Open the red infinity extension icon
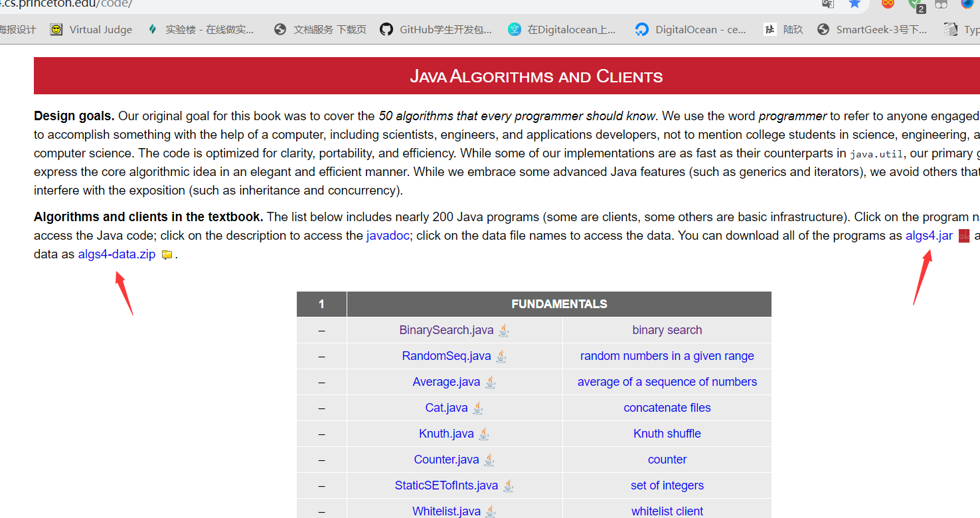This screenshot has width=980, height=518. (x=887, y=5)
